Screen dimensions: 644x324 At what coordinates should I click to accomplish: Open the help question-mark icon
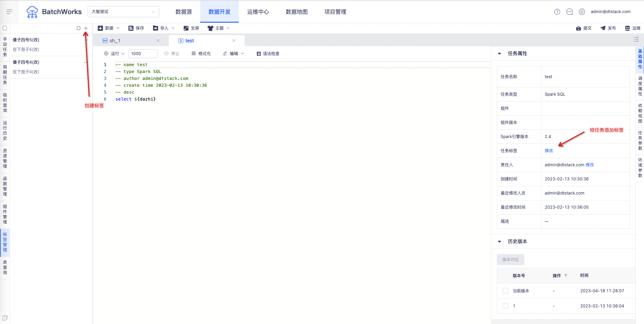point(557,12)
